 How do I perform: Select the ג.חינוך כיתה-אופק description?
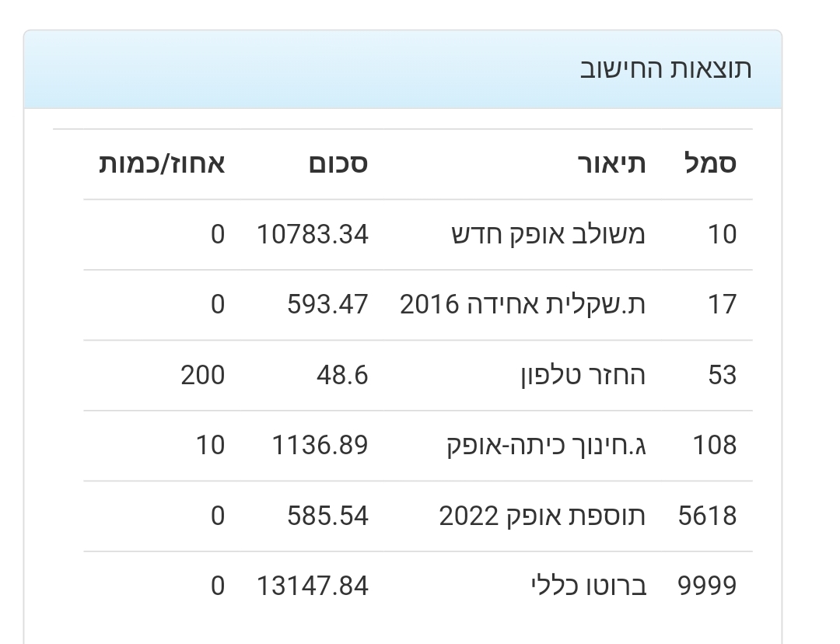pyautogui.click(x=546, y=445)
